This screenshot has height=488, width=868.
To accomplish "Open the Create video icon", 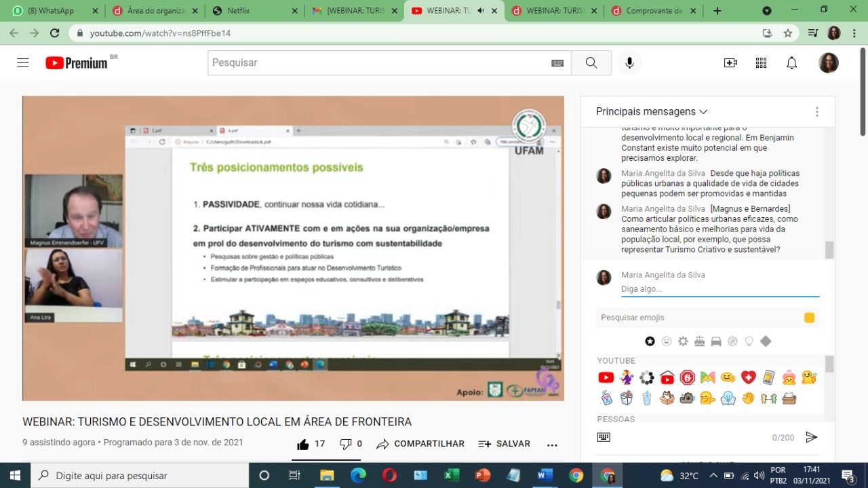I will (730, 63).
